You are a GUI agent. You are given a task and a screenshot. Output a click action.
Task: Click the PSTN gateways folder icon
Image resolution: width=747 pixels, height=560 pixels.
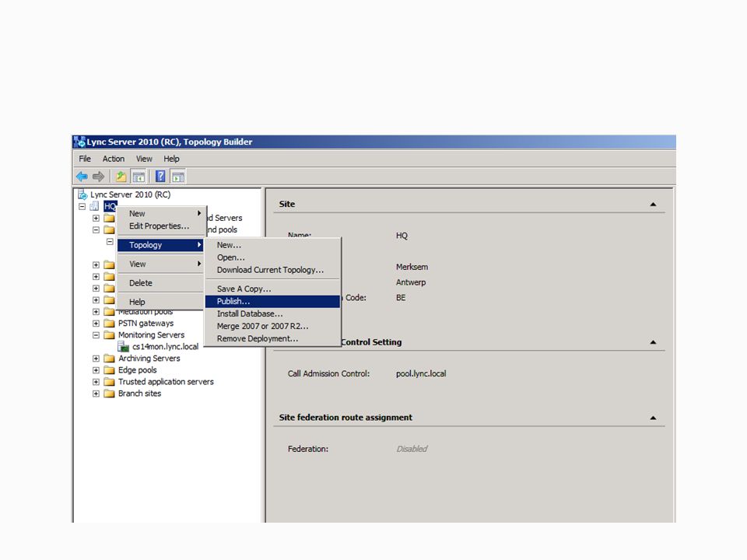[109, 324]
